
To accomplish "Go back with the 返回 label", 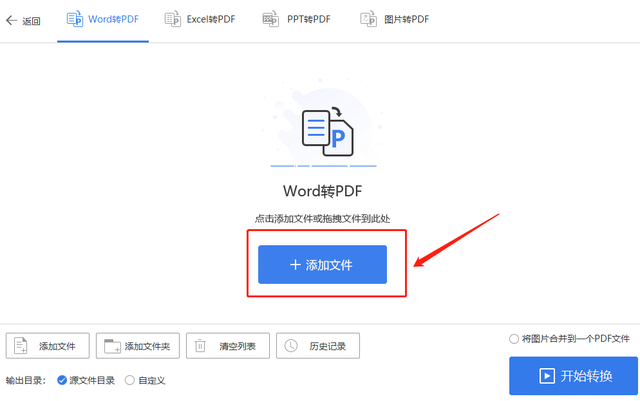I will click(x=31, y=21).
